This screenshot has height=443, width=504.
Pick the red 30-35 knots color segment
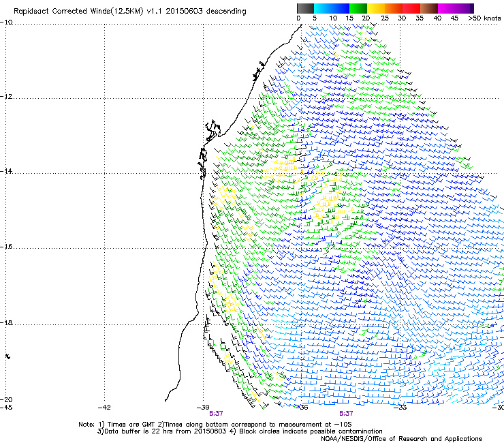411,8
